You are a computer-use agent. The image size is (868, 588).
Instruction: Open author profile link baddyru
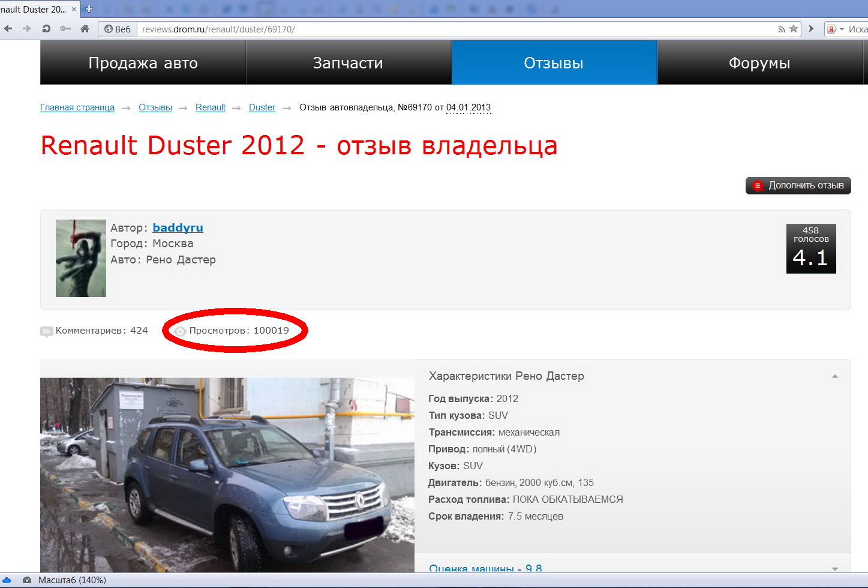[178, 227]
